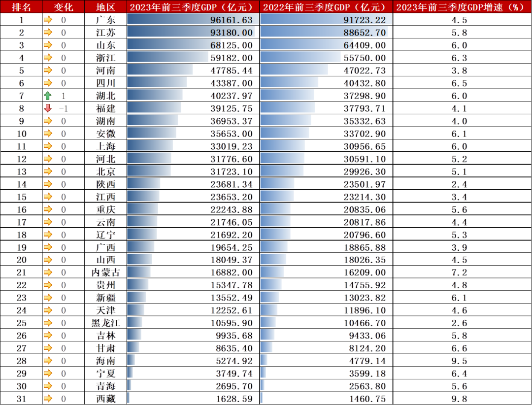Click the orange arrow icon in 北京 row
This screenshot has width=532, height=405.
(x=48, y=171)
